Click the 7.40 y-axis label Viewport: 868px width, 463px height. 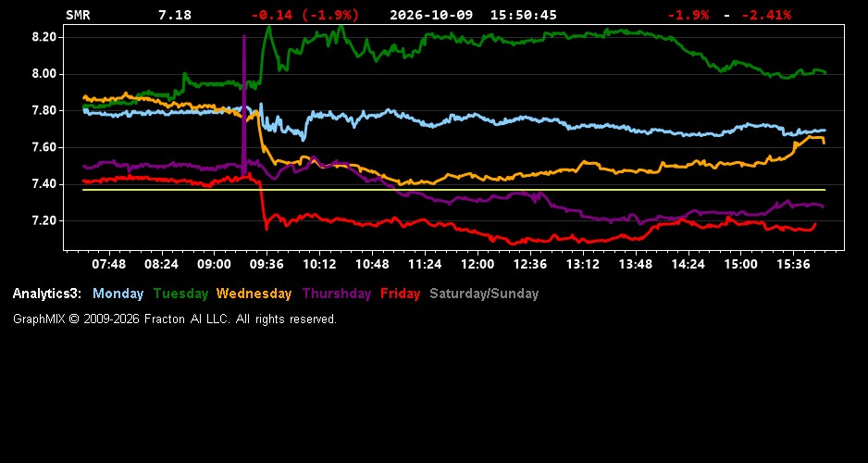[44, 184]
